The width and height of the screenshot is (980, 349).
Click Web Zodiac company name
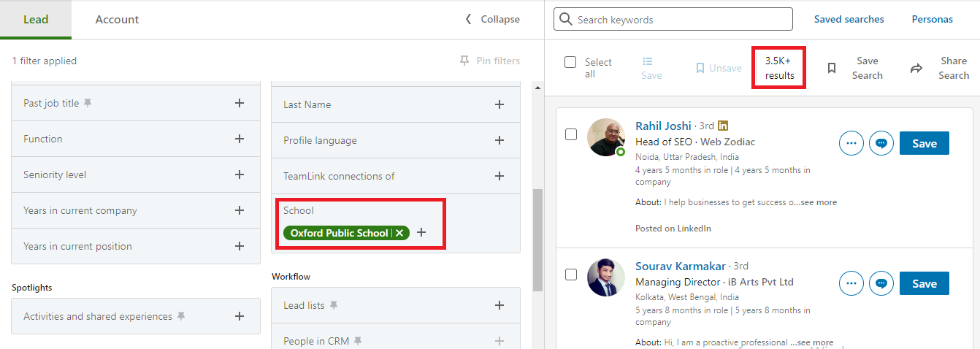point(727,142)
